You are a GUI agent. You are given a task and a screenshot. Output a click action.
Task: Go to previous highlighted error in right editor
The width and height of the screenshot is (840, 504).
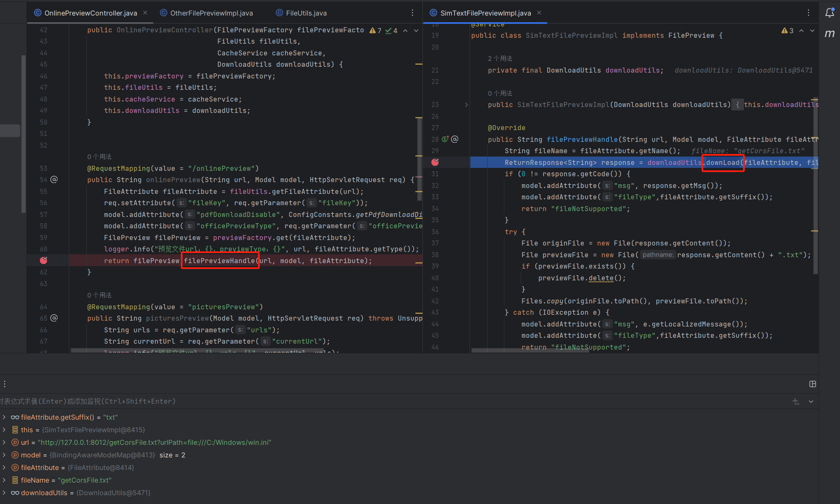pyautogui.click(x=801, y=31)
